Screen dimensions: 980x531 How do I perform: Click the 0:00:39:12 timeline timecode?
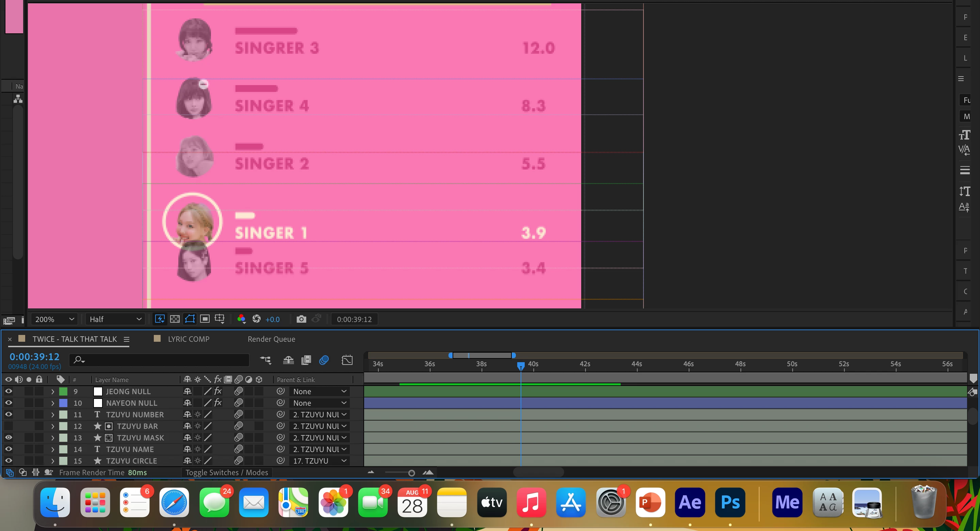35,357
